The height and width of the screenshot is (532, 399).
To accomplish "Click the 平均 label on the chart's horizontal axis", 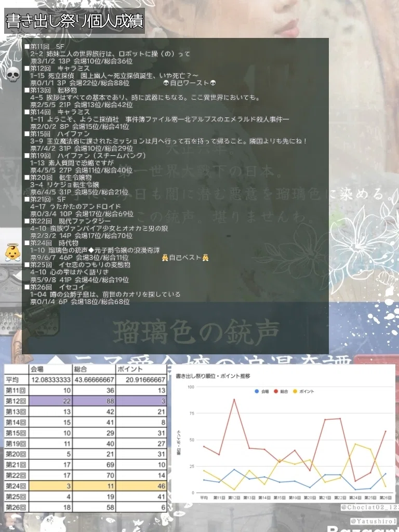I will point(204,498).
